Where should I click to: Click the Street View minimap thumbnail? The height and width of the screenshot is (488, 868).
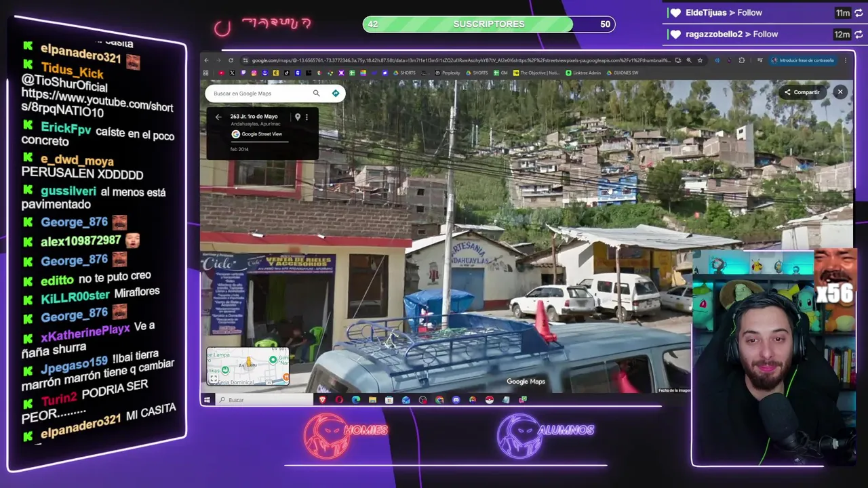248,366
